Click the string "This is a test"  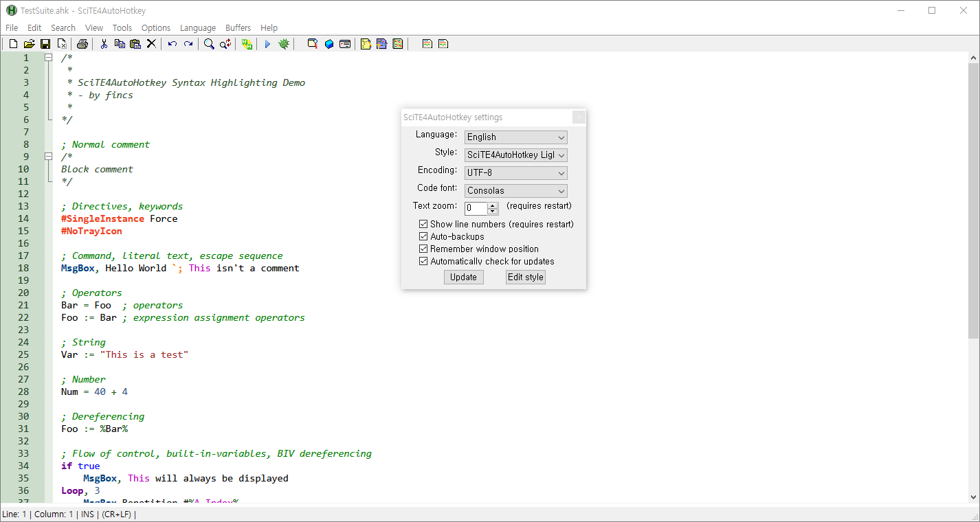pos(144,354)
